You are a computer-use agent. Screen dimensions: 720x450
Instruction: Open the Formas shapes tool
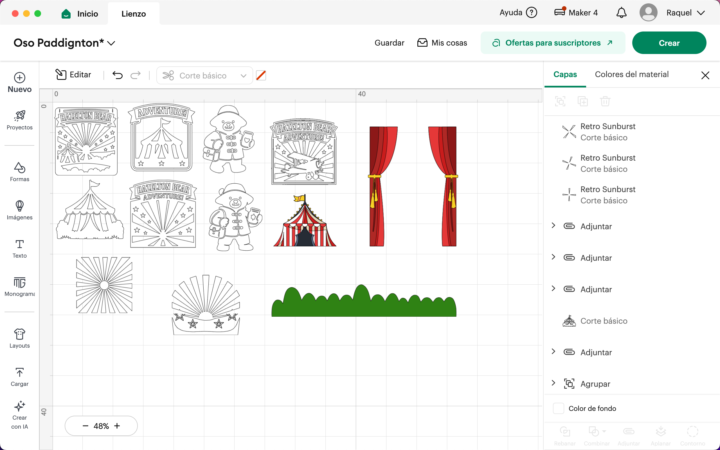[19, 172]
